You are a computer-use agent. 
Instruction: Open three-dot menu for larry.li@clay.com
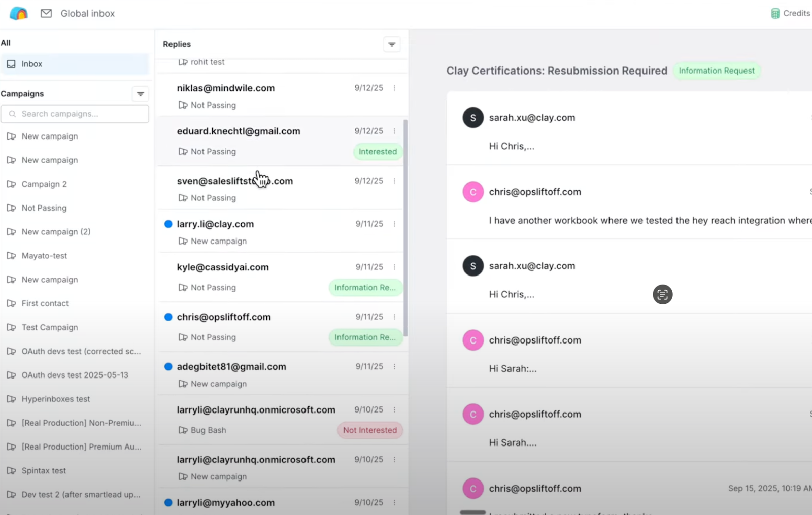click(x=394, y=224)
